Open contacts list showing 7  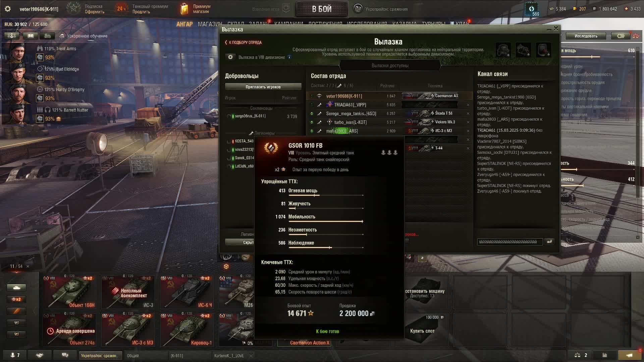pos(15,355)
